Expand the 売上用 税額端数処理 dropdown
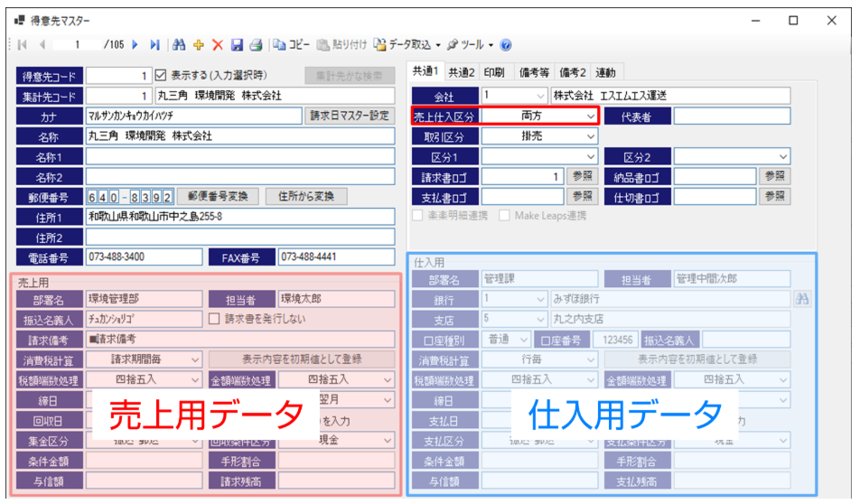The image size is (860, 504). [x=195, y=379]
